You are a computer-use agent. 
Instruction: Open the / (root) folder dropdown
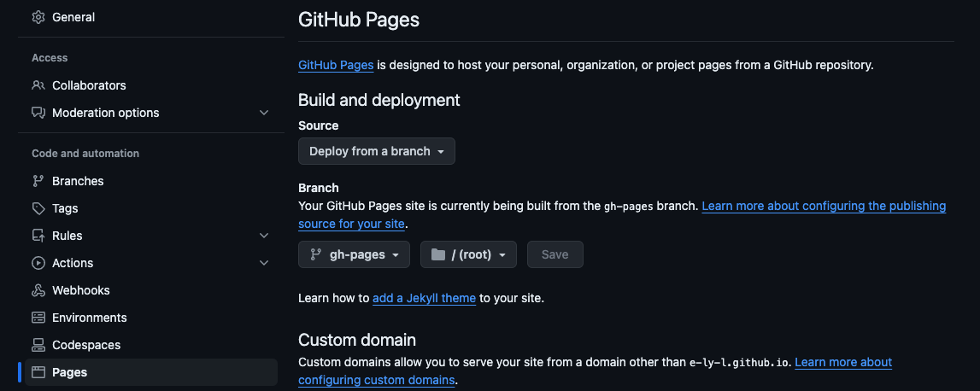468,254
